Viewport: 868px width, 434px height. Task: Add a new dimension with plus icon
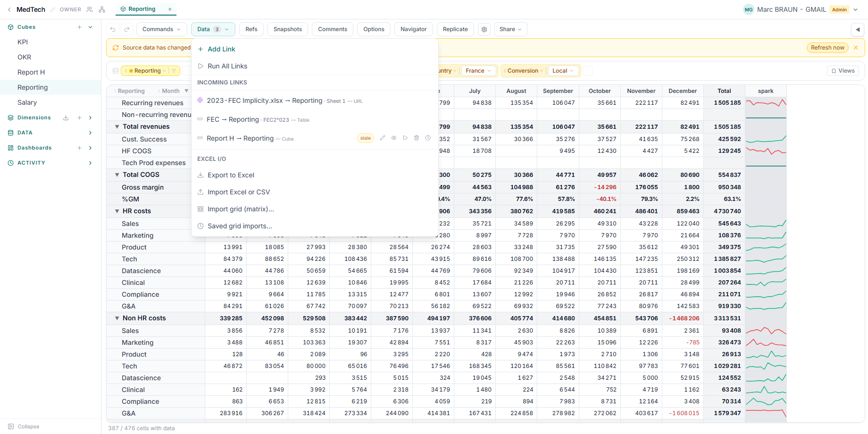click(x=79, y=117)
